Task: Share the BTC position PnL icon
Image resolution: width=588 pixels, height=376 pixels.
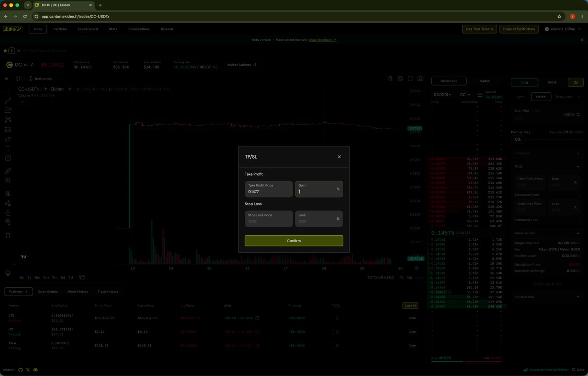Action: click(257, 318)
